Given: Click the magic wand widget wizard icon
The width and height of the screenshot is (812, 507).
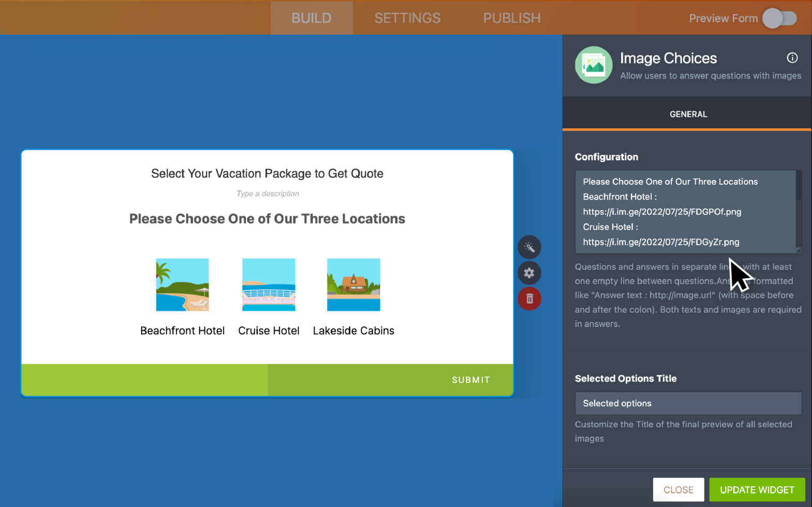Looking at the screenshot, I should point(529,247).
